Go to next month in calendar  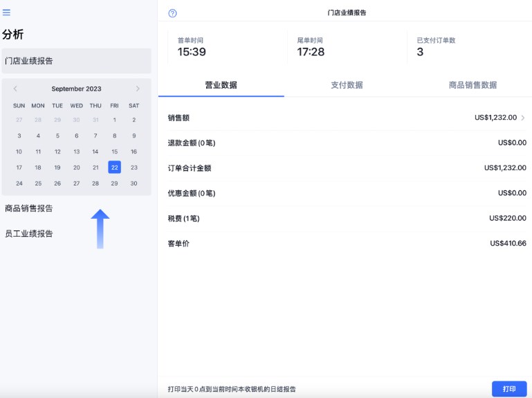point(138,89)
